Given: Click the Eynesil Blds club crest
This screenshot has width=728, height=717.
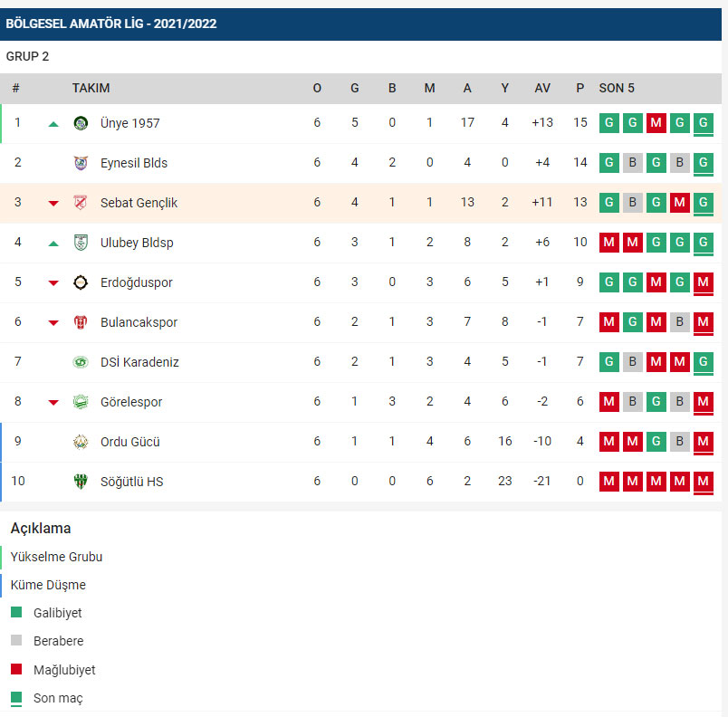Looking at the screenshot, I should [81, 163].
